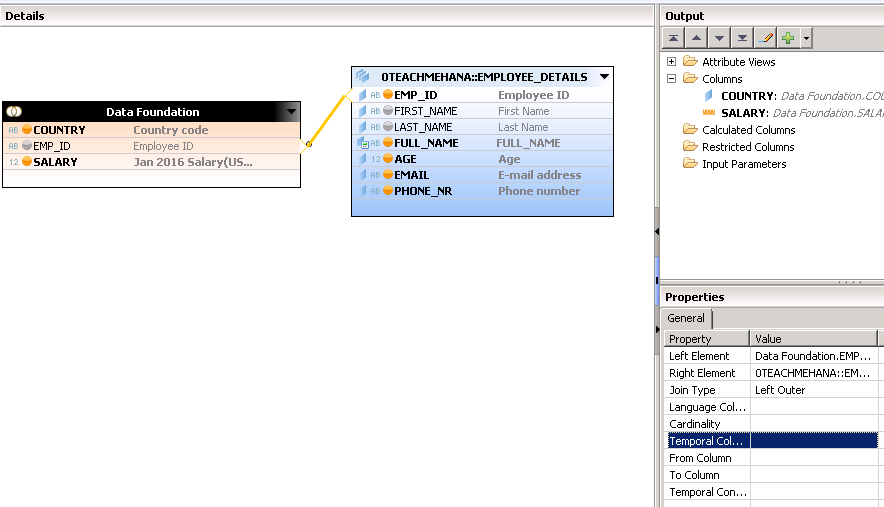This screenshot has height=507, width=884.
Task: Select the Left Element property row
Action: (x=771, y=356)
